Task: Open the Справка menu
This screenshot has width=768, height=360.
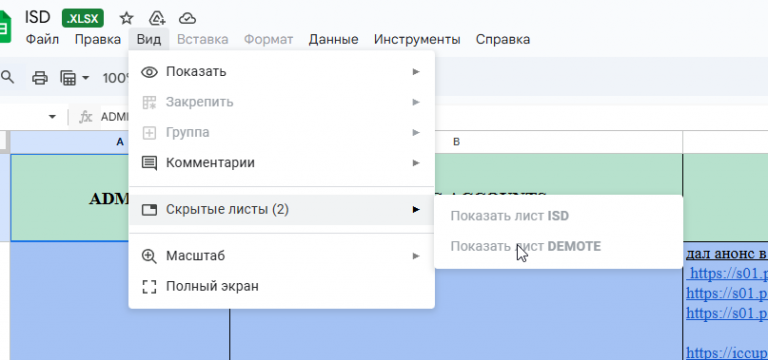Action: pos(503,40)
